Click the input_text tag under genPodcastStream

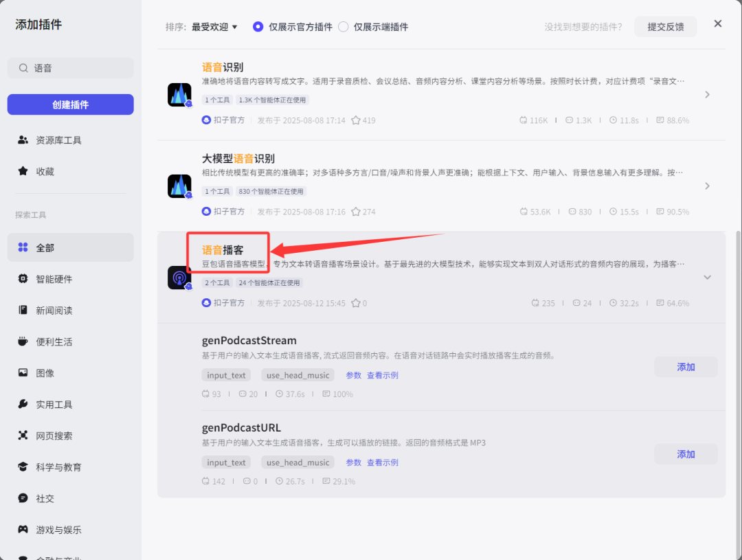point(226,375)
